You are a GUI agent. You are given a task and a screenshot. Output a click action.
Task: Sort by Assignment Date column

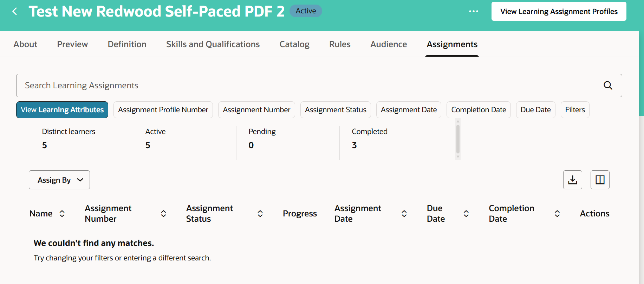(x=404, y=214)
